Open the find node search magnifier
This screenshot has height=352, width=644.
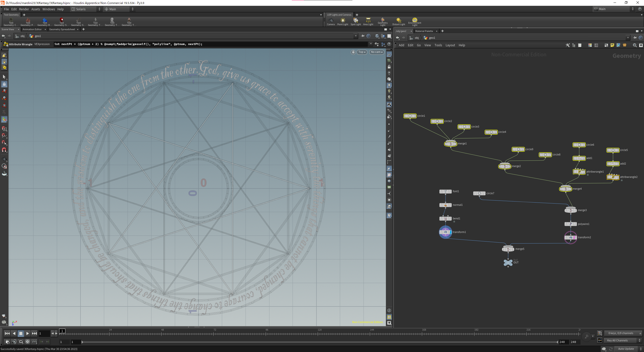[x=635, y=45]
